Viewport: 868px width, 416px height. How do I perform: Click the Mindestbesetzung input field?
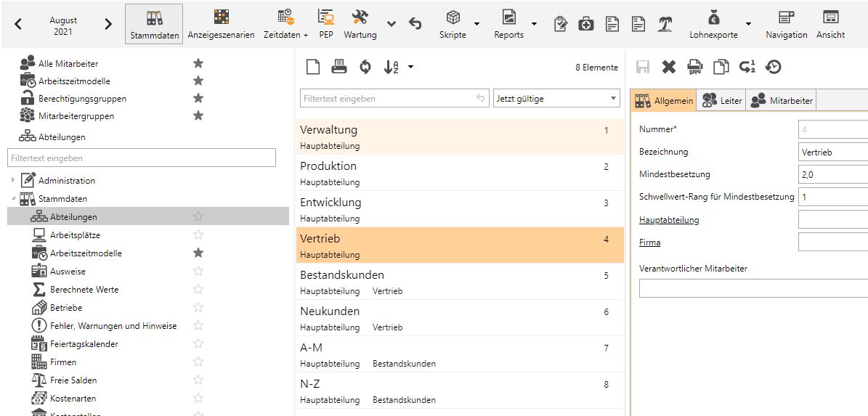832,174
